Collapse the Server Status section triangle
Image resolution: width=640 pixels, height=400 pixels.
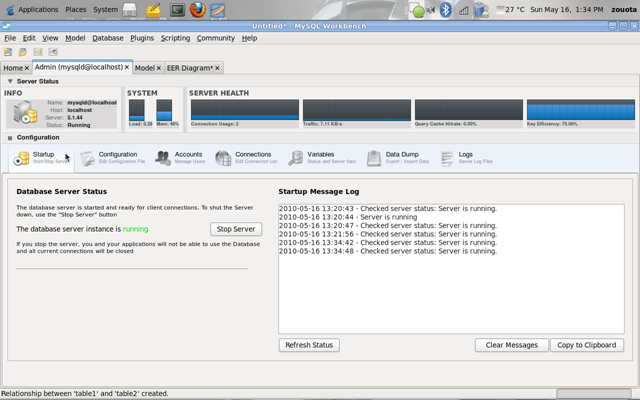10,81
